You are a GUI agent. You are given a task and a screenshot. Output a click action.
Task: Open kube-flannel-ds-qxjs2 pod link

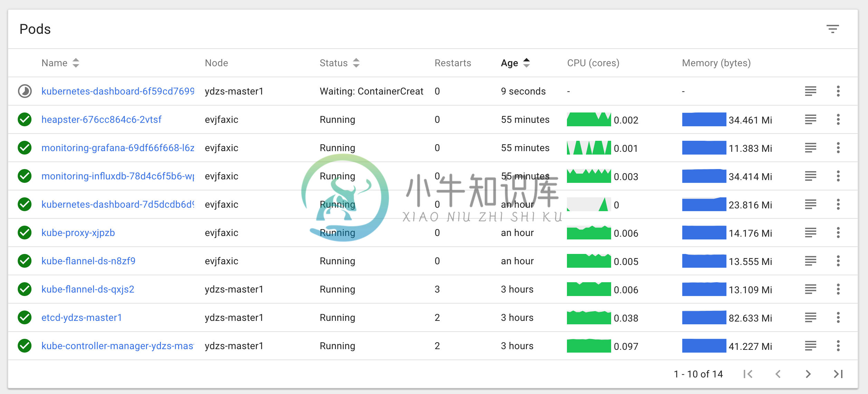88,289
